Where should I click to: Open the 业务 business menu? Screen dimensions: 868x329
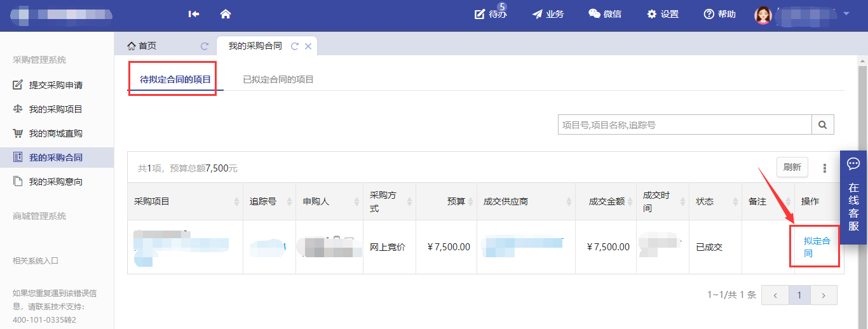tap(548, 14)
